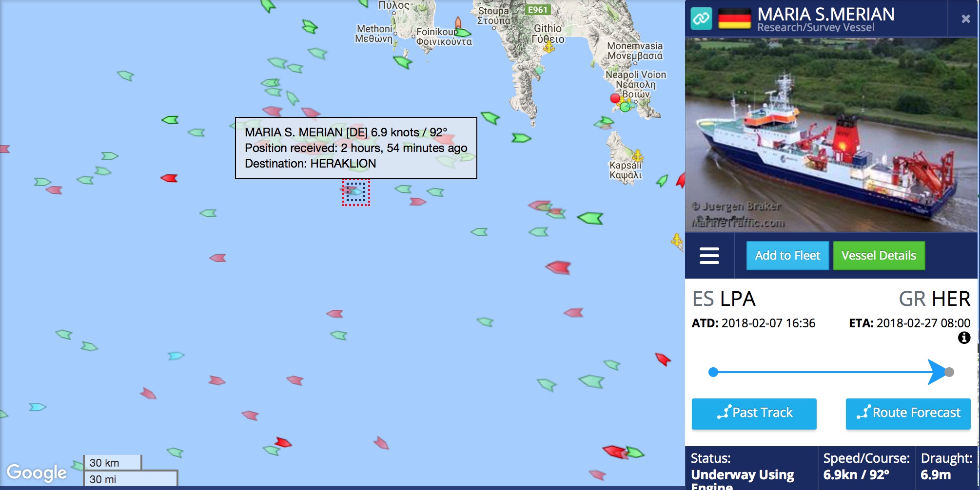
Task: Click the GR HER destination port label
Action: 934,299
